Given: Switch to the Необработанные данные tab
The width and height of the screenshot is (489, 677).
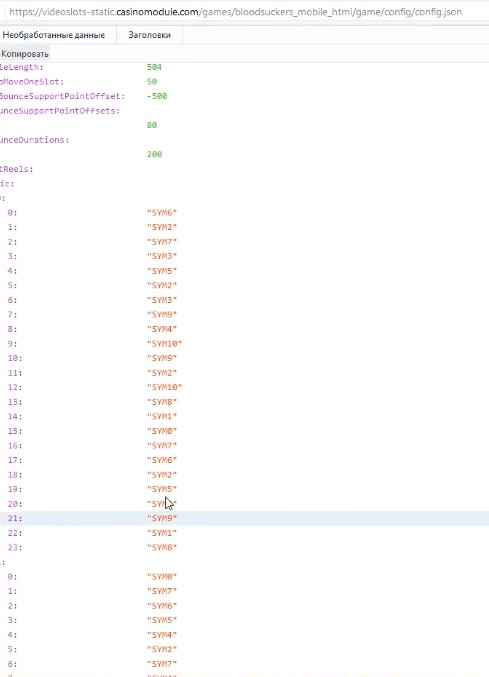Looking at the screenshot, I should tap(54, 35).
